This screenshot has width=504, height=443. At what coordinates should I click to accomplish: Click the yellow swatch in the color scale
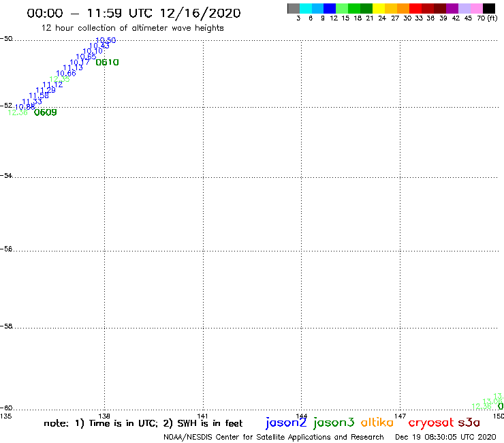tap(379, 8)
